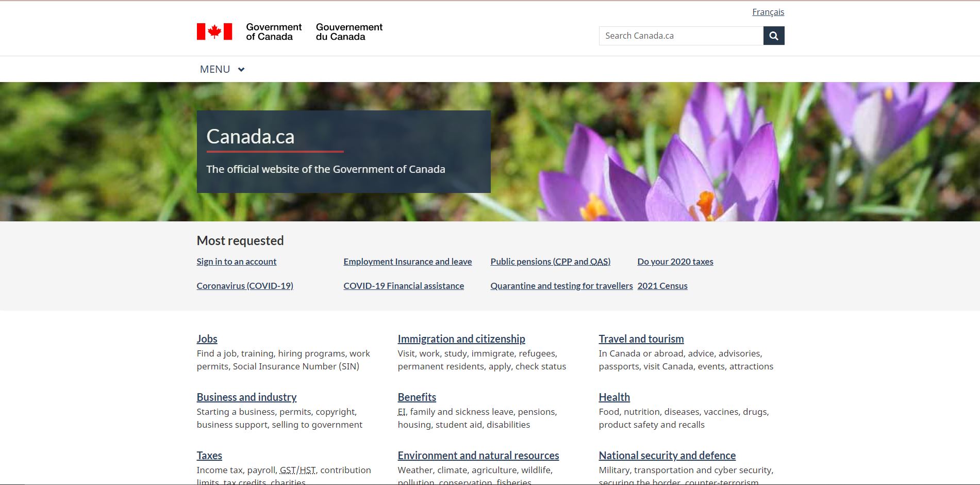
Task: Open Travel and tourism topic
Action: coord(641,339)
